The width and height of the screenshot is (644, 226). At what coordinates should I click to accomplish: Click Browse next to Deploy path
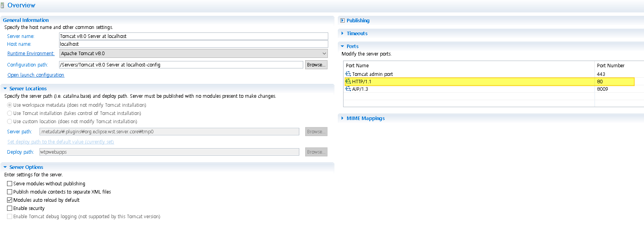click(x=316, y=152)
